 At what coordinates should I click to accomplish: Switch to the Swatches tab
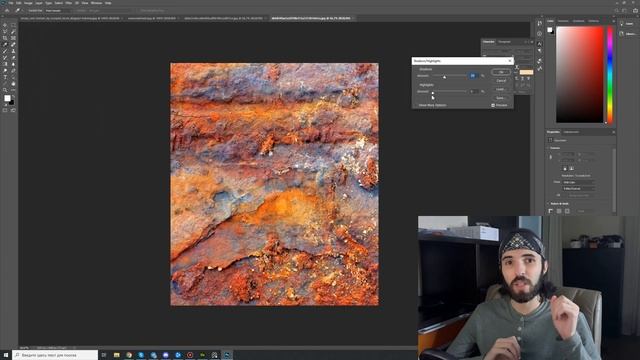[563, 21]
